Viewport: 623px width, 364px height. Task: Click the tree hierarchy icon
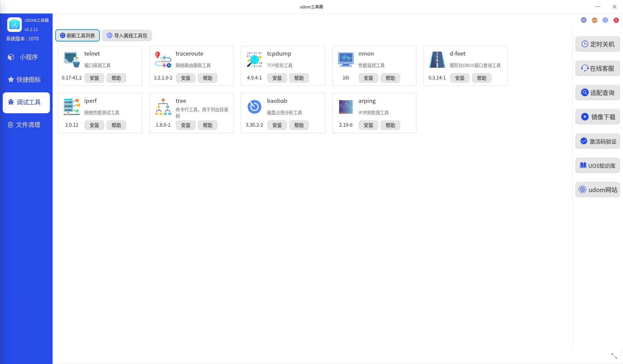[x=163, y=107]
